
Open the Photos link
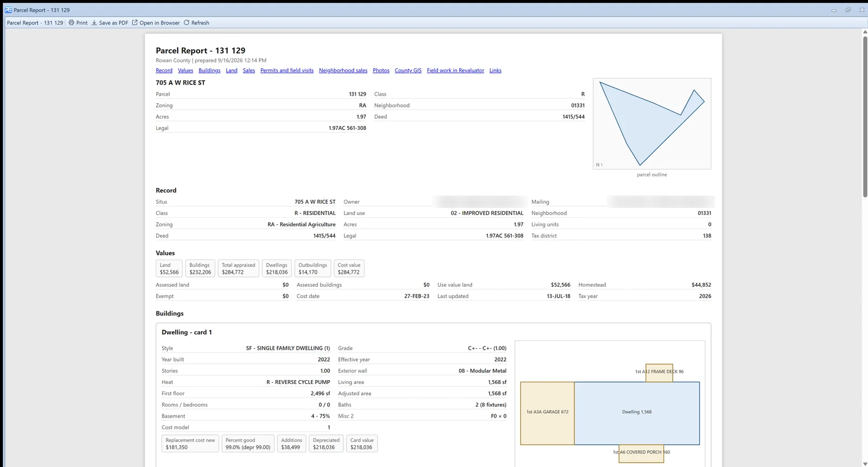coord(381,71)
